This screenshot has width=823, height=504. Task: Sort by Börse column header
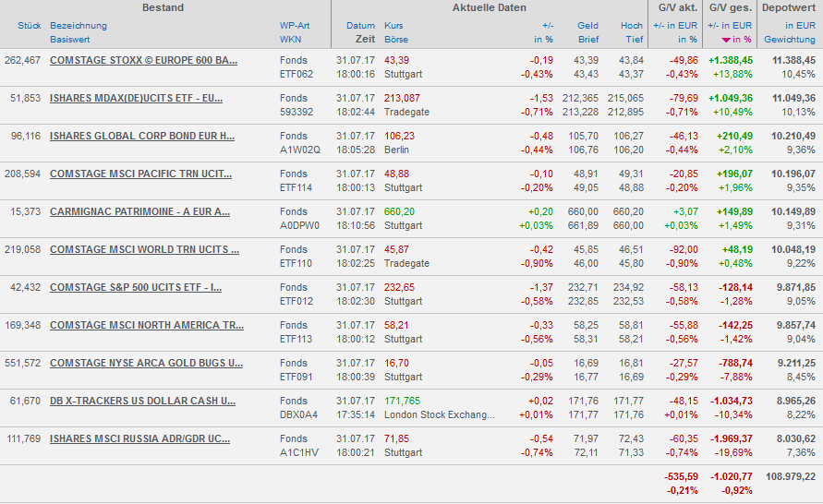pyautogui.click(x=395, y=41)
